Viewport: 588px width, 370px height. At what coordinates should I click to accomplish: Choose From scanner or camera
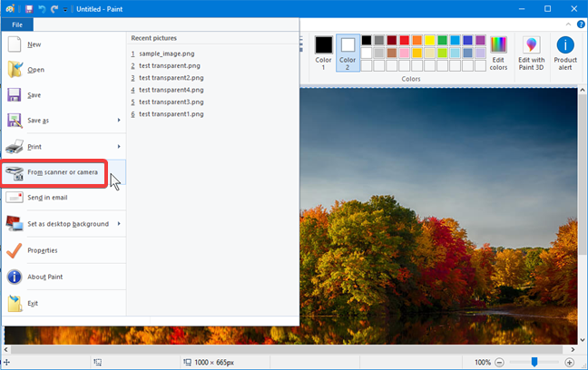(62, 172)
